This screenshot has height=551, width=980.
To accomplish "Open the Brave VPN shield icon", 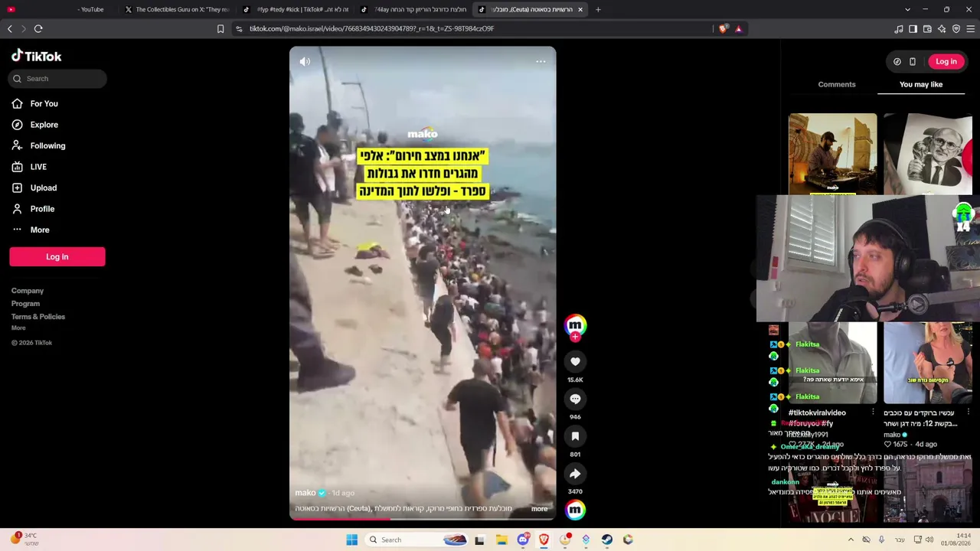I will pos(956,29).
